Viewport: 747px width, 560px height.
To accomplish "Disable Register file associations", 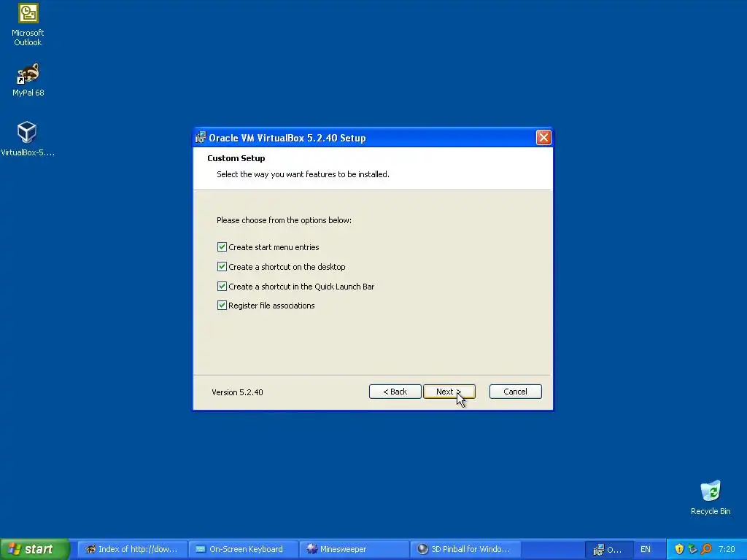I will click(222, 306).
